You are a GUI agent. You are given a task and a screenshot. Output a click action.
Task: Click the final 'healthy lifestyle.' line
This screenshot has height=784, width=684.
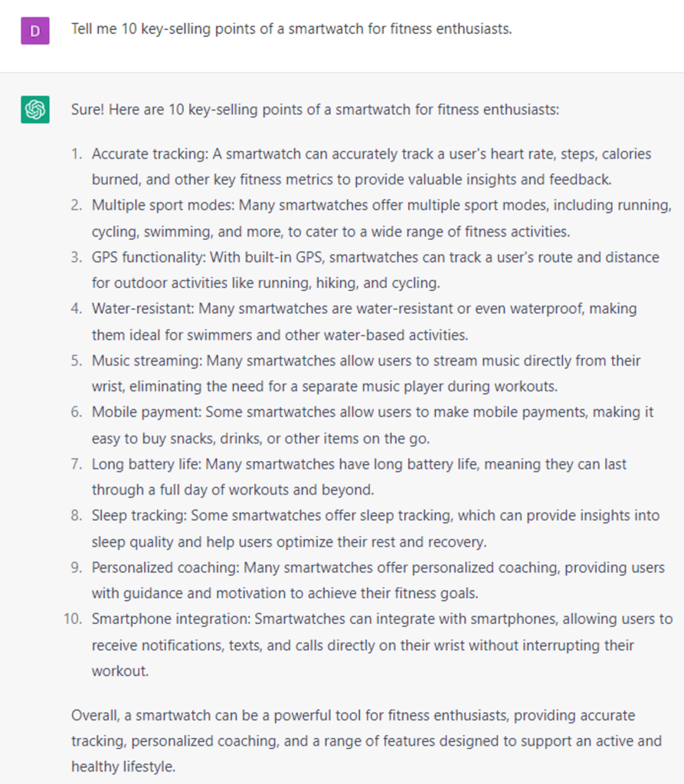(x=123, y=766)
